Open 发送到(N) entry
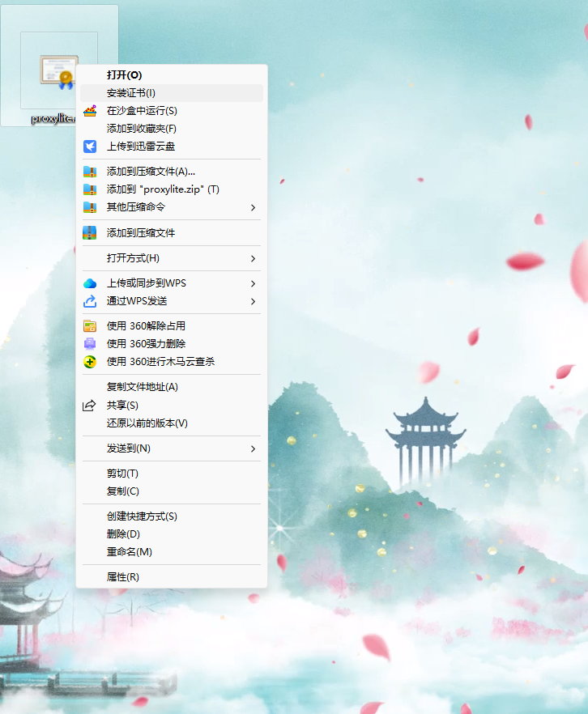Screen dimensions: 588x714 pyautogui.click(x=171, y=448)
